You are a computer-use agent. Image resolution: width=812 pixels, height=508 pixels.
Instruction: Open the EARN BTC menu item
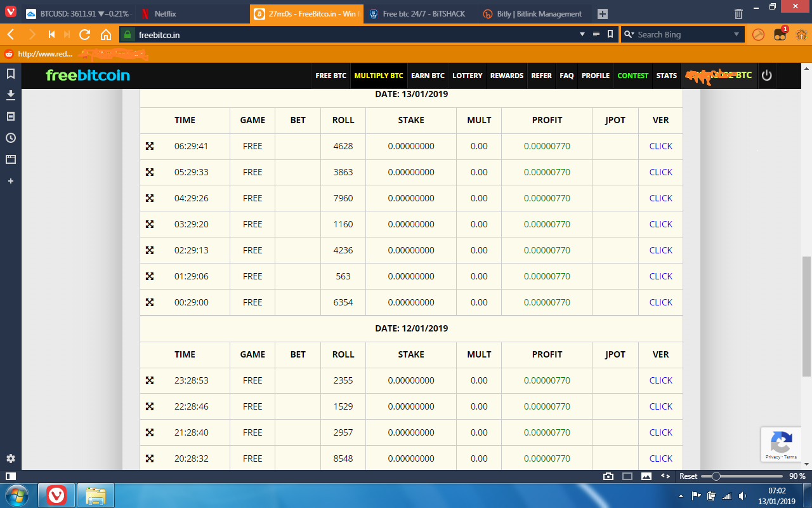428,76
